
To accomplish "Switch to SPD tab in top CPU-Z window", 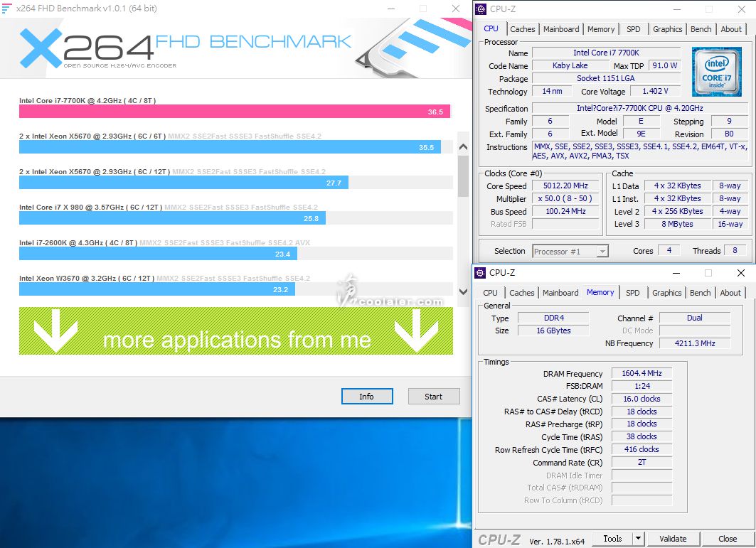I will click(634, 29).
